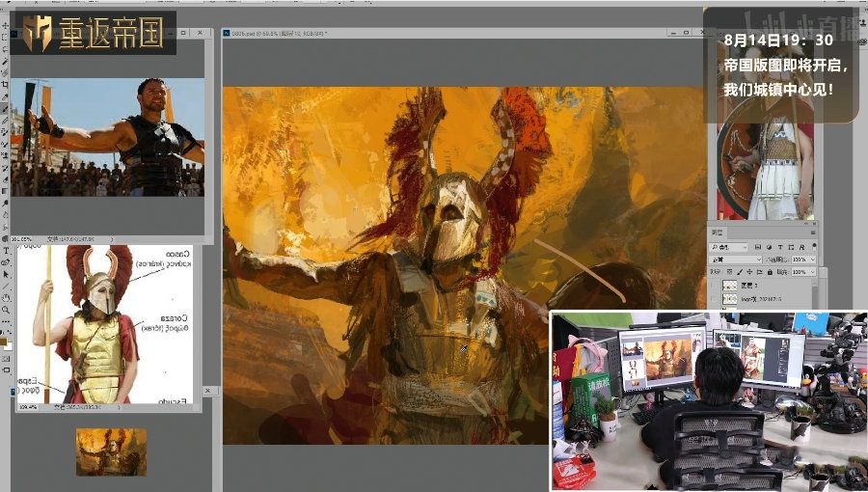Screen dimensions: 868x492
Task: Filter layers by smart objects icon
Action: 802,247
